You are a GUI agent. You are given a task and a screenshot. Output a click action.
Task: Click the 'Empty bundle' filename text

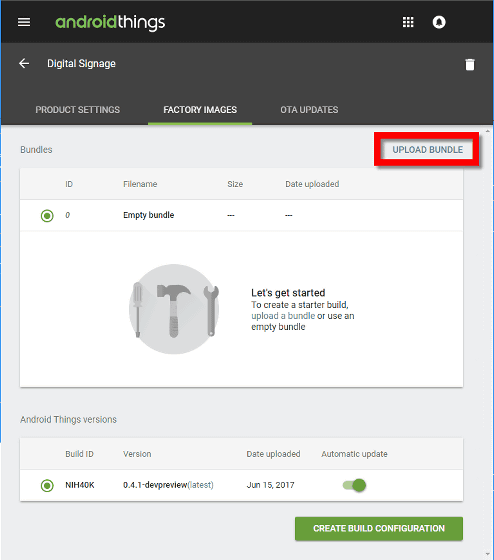149,215
